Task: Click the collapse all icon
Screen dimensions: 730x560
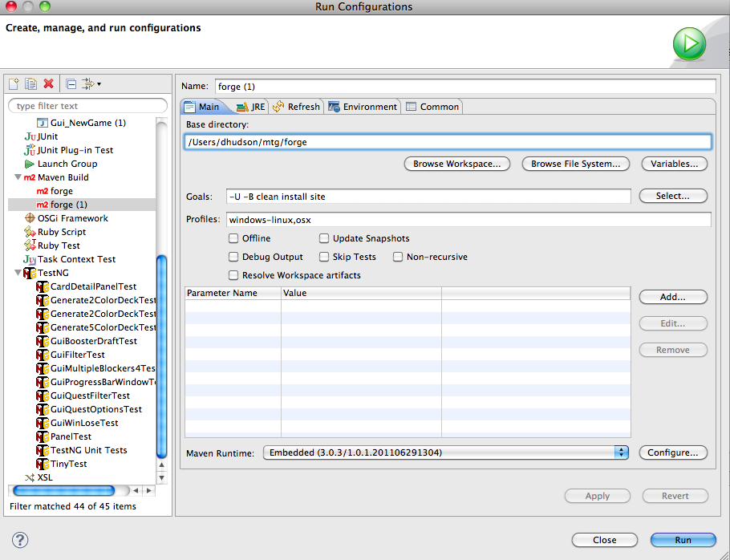Action: [71, 83]
